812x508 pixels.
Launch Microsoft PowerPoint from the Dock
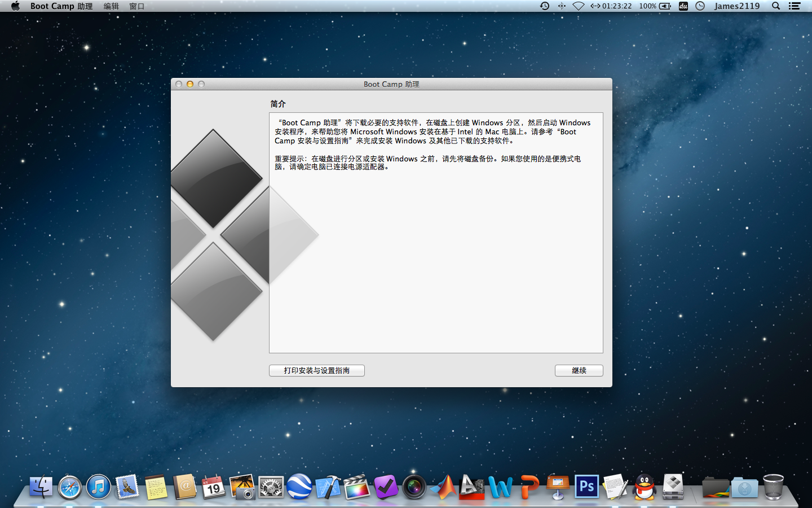click(529, 487)
